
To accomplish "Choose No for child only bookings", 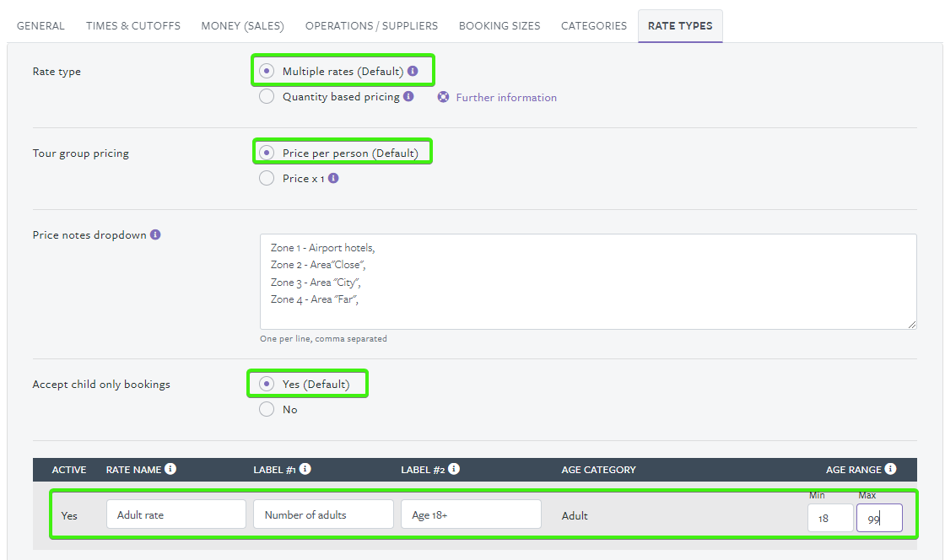I will [x=267, y=410].
